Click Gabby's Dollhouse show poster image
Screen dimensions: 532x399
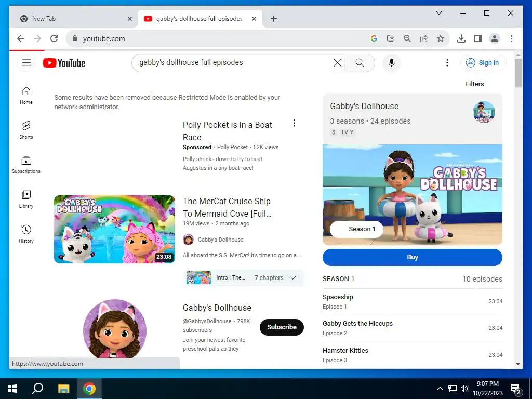[412, 195]
